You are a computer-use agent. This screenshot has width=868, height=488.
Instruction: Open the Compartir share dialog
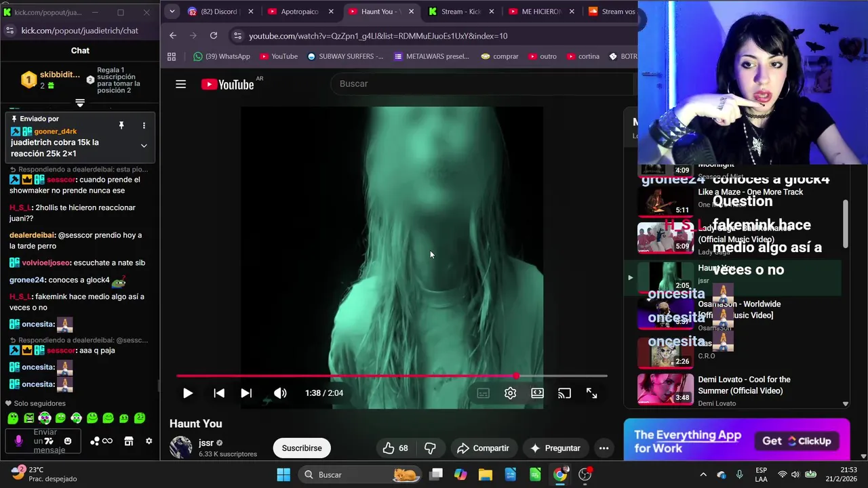coord(483,448)
